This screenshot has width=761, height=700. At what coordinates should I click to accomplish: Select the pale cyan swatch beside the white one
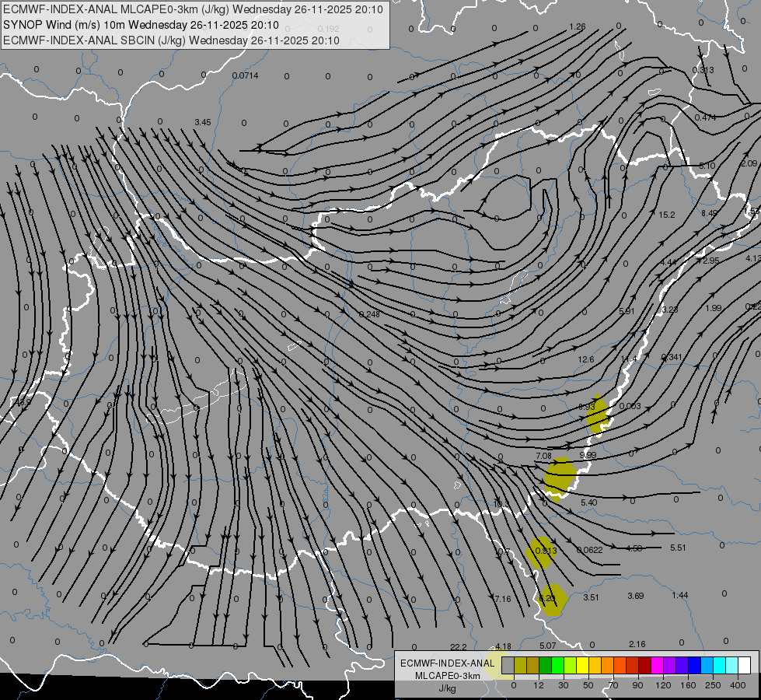[x=732, y=665]
